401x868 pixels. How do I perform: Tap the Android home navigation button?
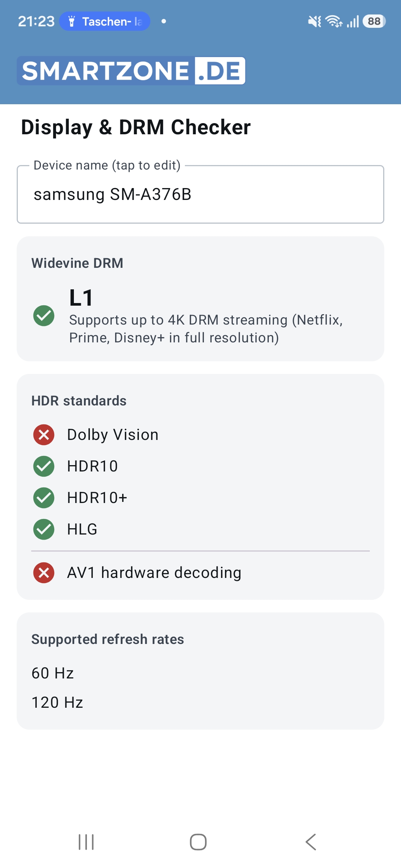198,842
